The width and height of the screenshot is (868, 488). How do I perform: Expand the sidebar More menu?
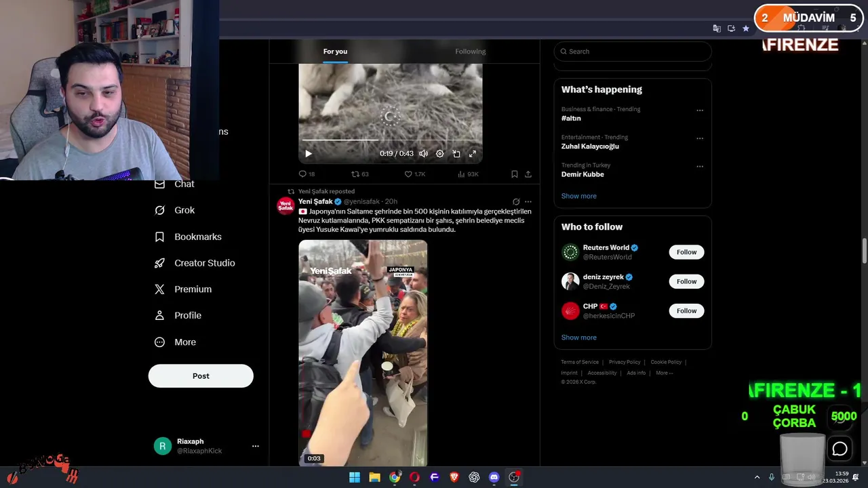(x=176, y=342)
